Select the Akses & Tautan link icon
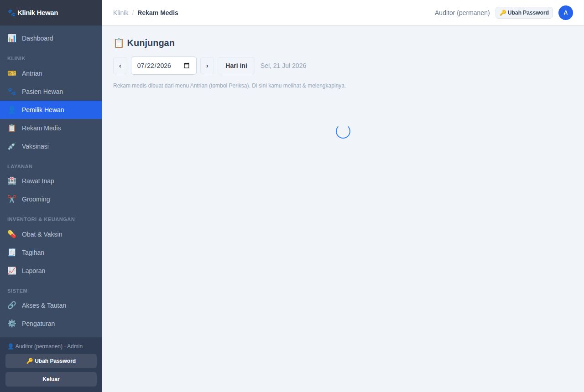The width and height of the screenshot is (584, 392). tap(12, 305)
